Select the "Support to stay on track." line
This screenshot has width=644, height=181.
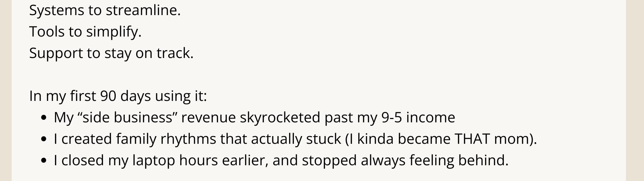[111, 53]
